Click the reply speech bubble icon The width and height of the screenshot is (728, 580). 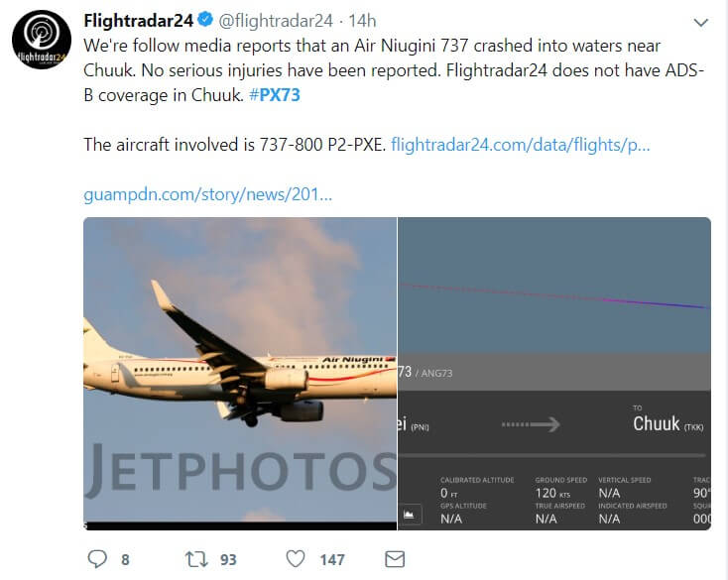click(97, 559)
